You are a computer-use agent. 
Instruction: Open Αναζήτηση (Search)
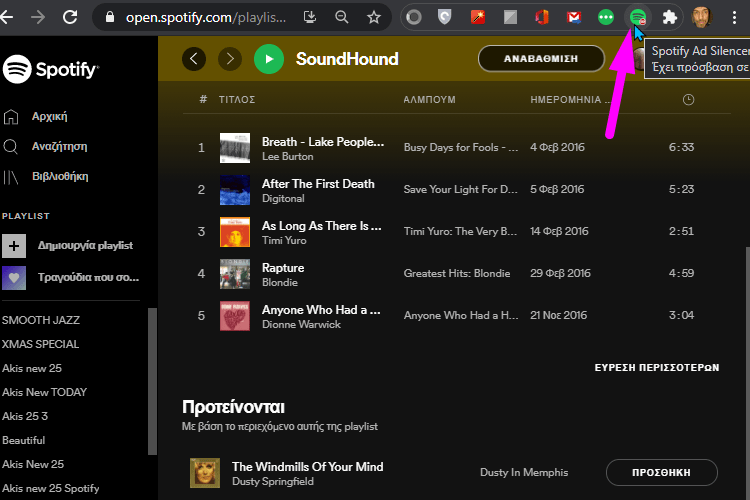[45, 146]
